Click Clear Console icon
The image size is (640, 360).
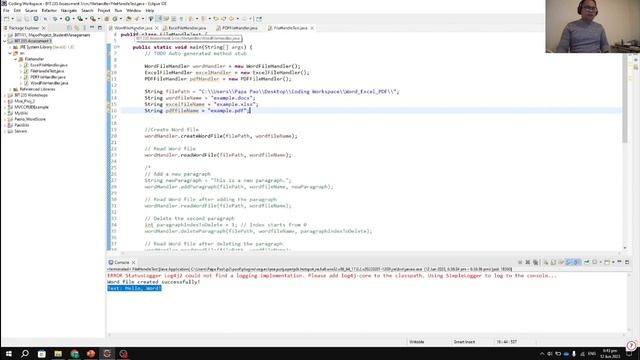[545, 262]
